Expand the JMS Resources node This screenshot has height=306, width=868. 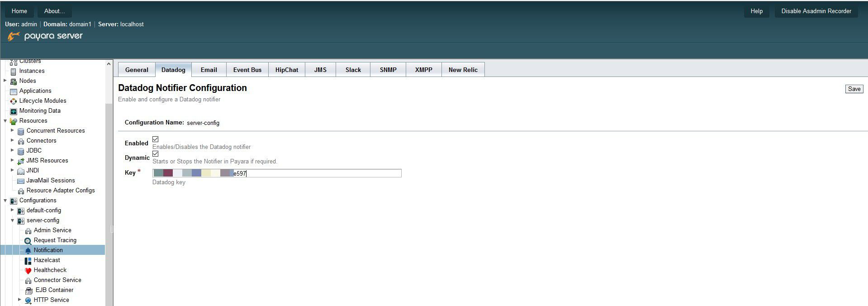[x=13, y=160]
